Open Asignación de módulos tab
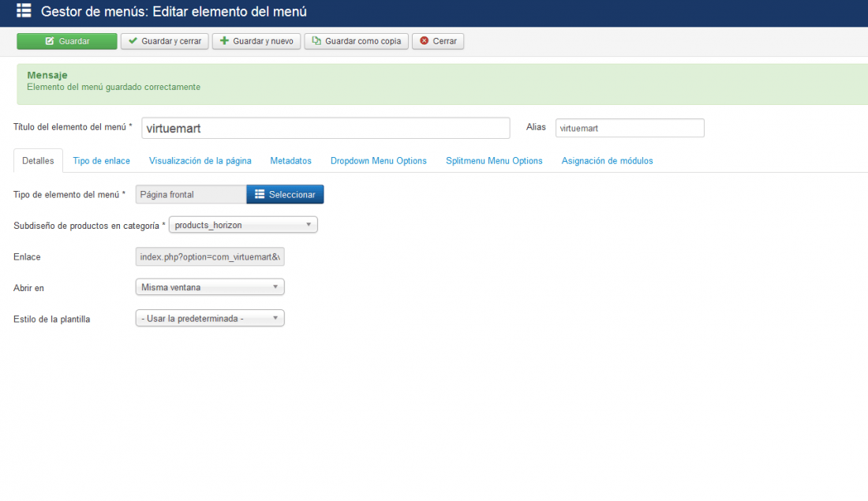The height and width of the screenshot is (501, 868). coord(608,160)
